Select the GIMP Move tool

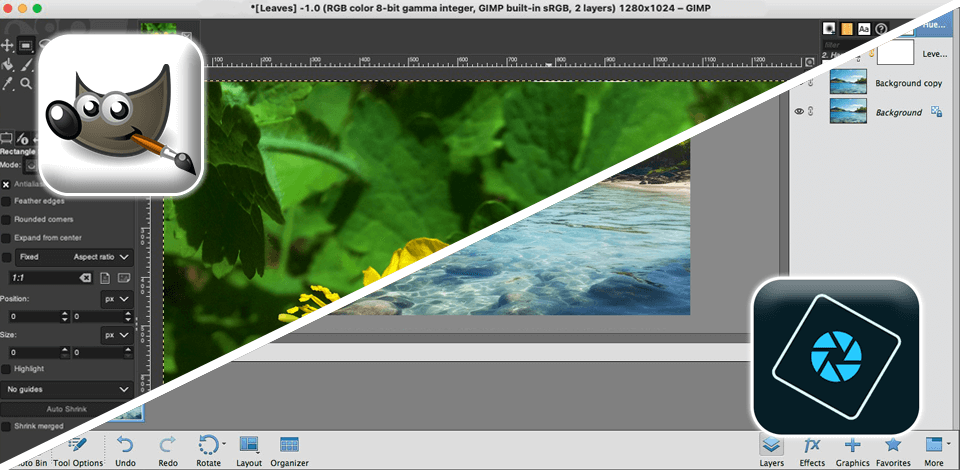click(x=7, y=45)
